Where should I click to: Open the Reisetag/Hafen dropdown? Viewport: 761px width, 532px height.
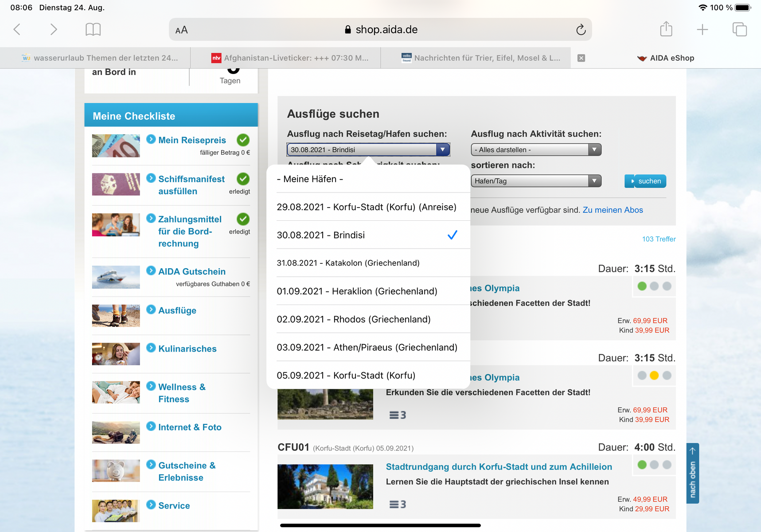pyautogui.click(x=368, y=150)
